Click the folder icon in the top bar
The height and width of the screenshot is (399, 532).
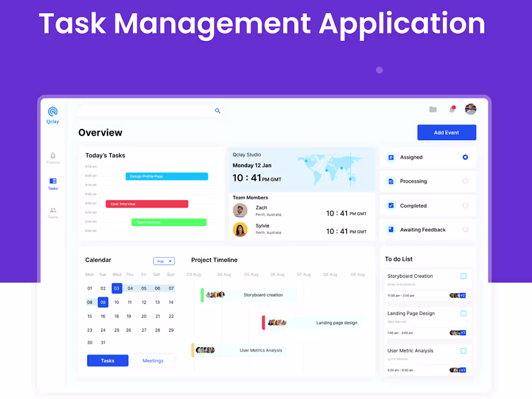click(x=433, y=109)
